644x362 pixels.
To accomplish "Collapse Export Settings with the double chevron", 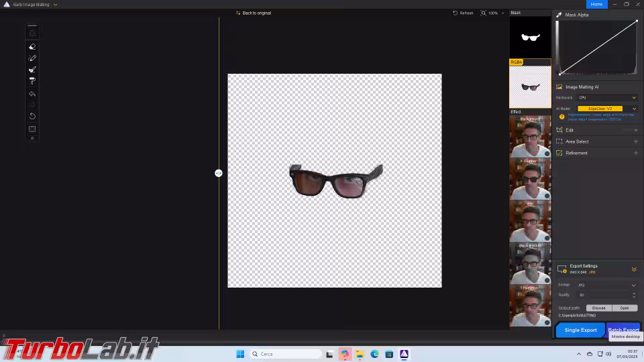I will (x=634, y=269).
